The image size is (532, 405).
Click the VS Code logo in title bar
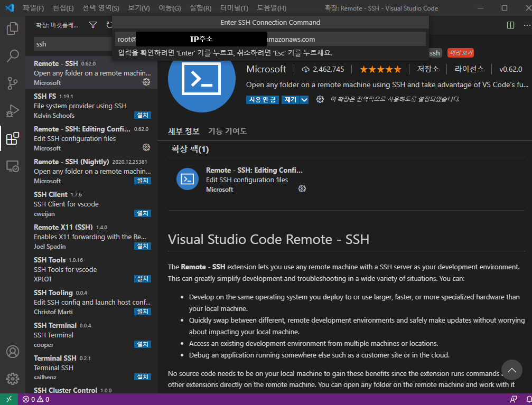pyautogui.click(x=10, y=8)
